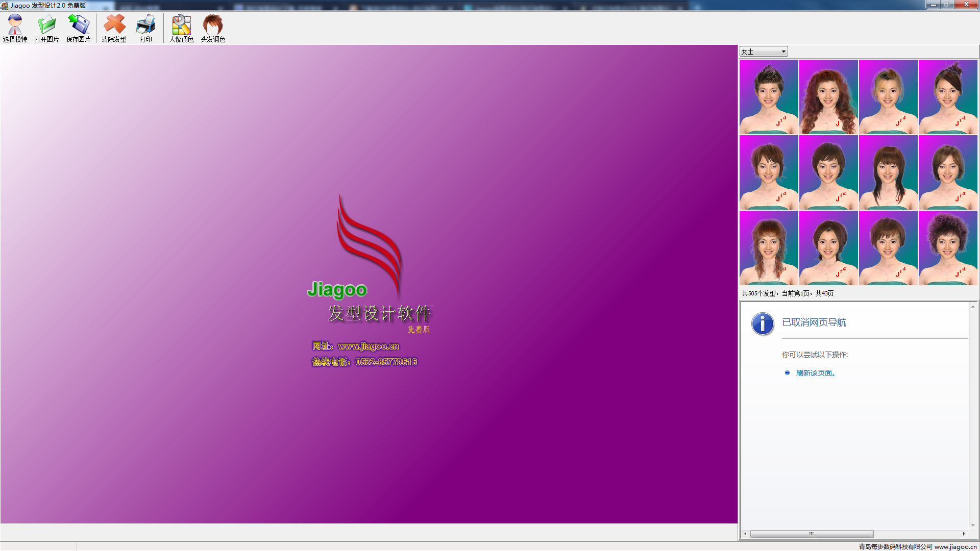980x551 pixels.
Task: Maximize the Jiagoo window
Action: [947, 5]
